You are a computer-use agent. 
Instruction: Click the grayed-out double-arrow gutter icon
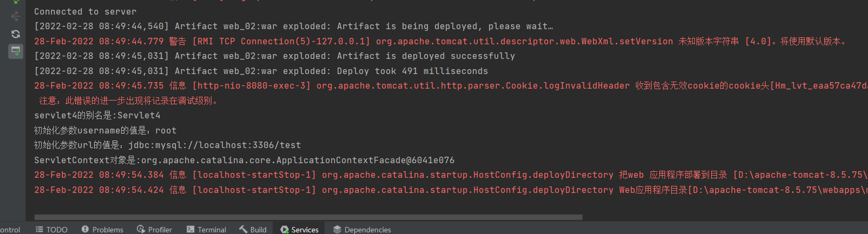click(x=16, y=16)
